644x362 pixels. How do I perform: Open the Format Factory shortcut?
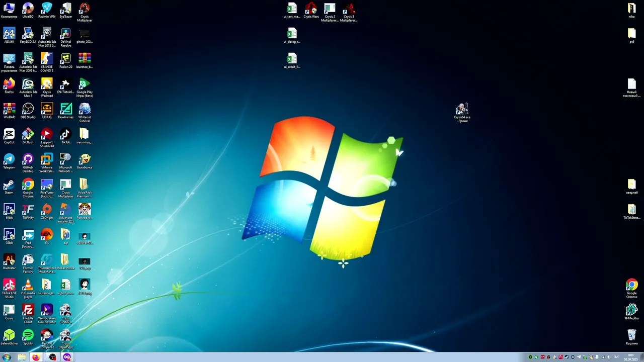28,263
